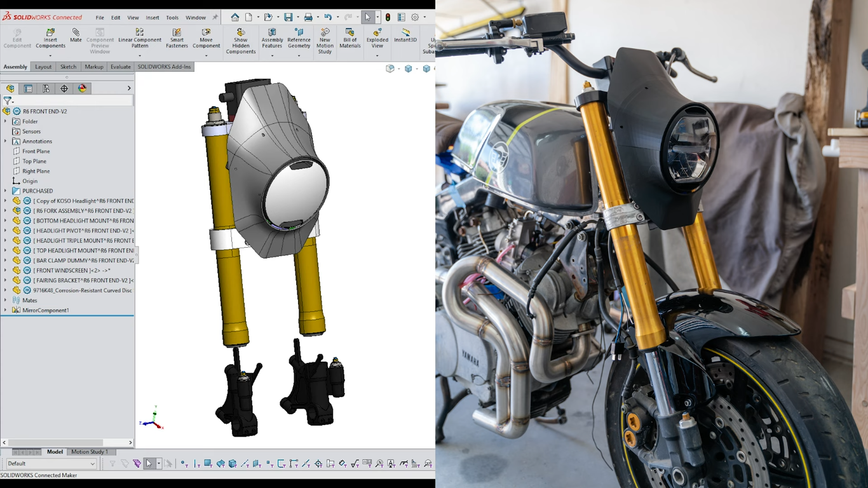Open the Insert menu
The height and width of the screenshot is (488, 868).
(x=153, y=18)
